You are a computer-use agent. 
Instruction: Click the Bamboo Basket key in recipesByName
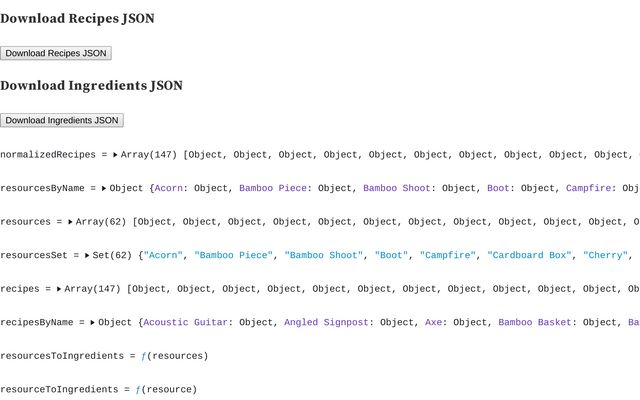click(535, 322)
